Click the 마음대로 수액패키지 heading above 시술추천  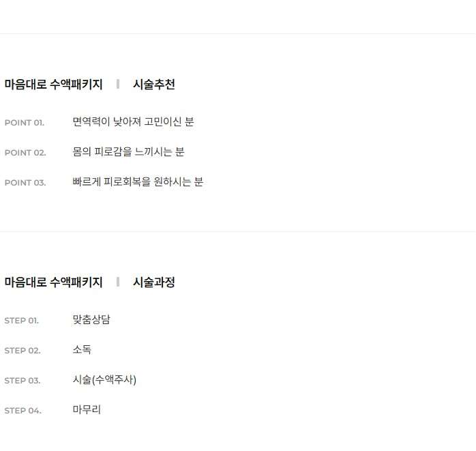pos(53,85)
